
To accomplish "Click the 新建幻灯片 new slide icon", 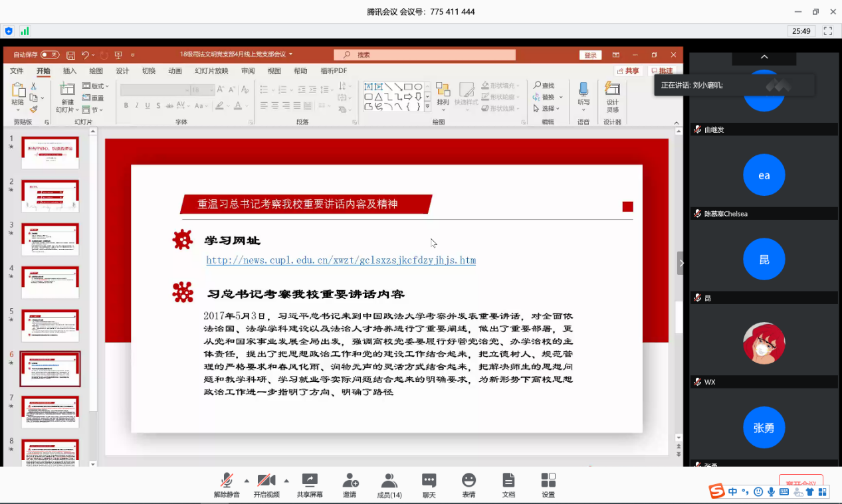I will (67, 90).
